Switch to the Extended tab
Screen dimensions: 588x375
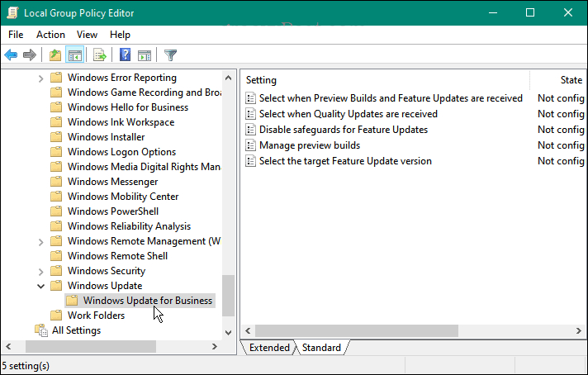coord(269,348)
